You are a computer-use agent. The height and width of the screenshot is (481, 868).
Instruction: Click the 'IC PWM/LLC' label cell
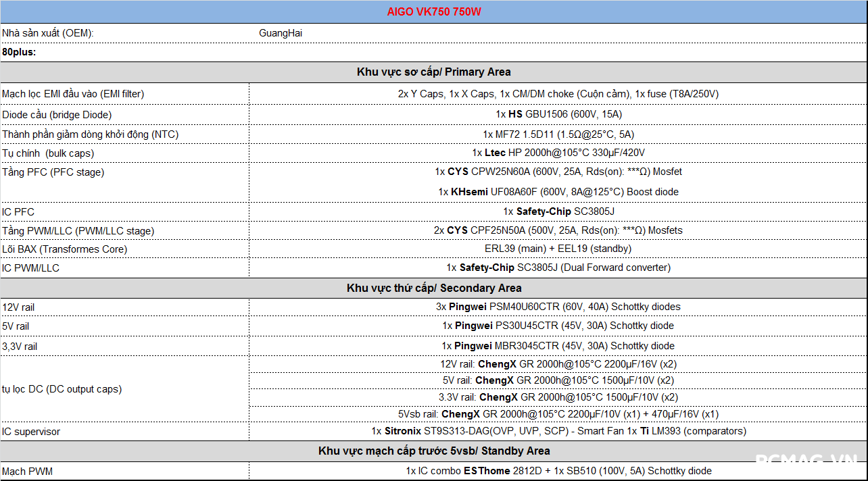[x=30, y=268]
